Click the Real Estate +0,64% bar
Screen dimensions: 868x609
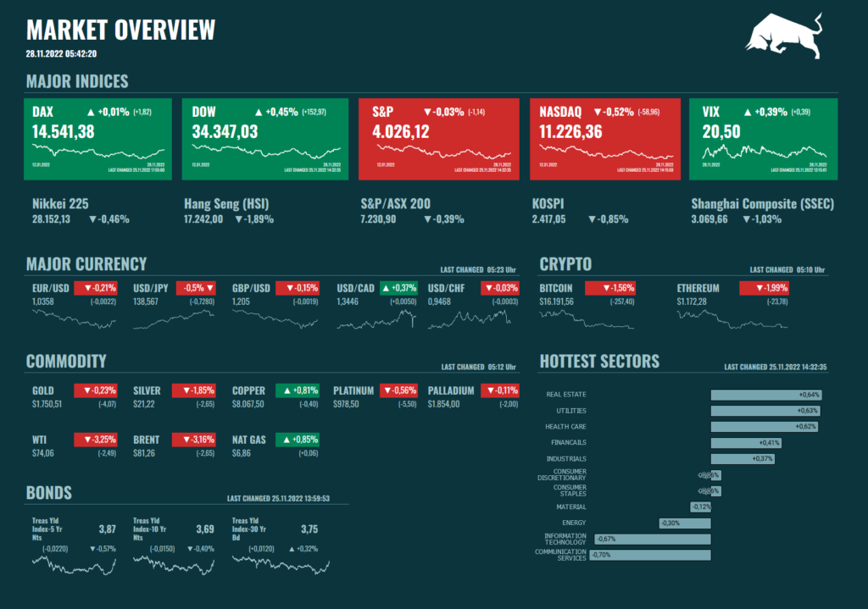coord(766,395)
